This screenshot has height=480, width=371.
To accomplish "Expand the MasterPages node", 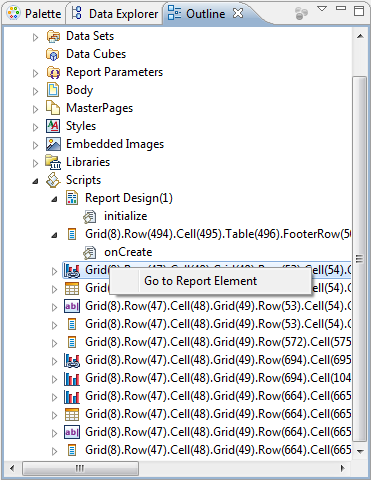I will click(x=35, y=109).
